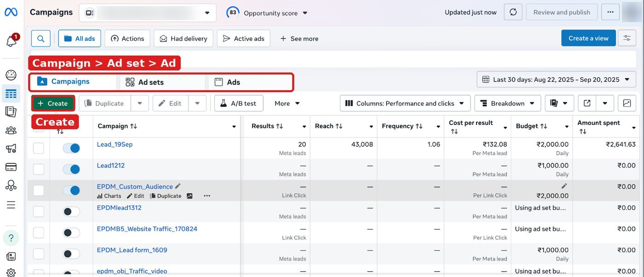Open Campaigns table icon in sidebar
The height and width of the screenshot is (277, 644).
click(11, 94)
